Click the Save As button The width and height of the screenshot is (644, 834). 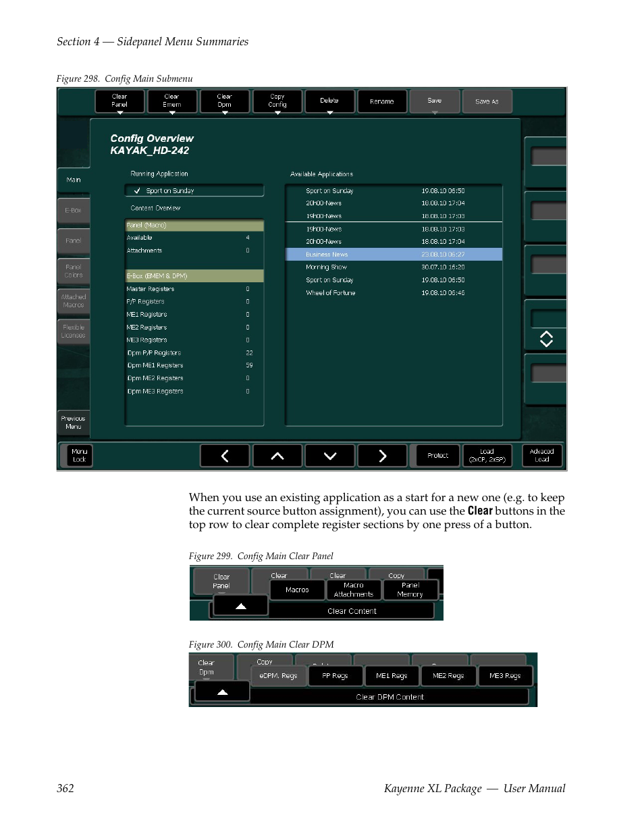(487, 101)
